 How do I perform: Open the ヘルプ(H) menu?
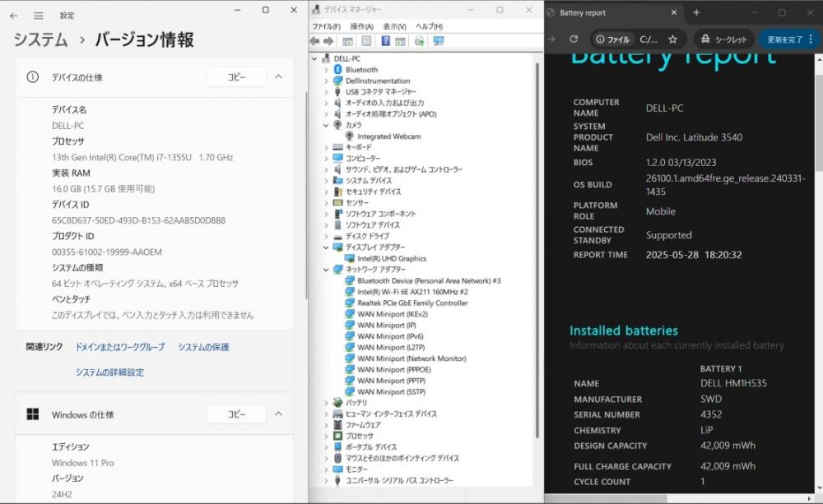[430, 26]
